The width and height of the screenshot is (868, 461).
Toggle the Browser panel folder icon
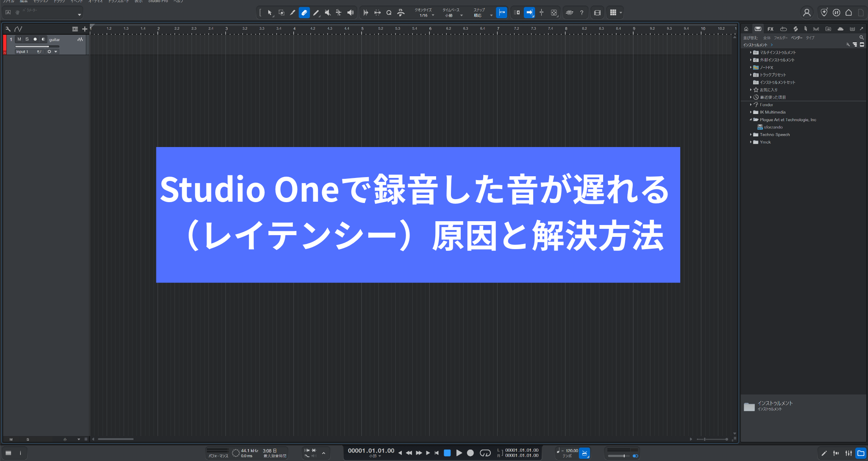861,453
